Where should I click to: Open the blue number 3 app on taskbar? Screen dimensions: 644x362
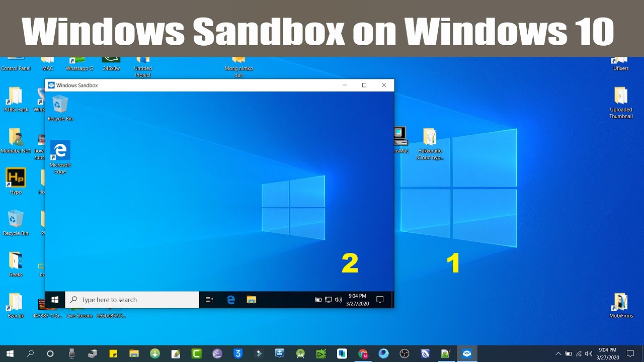coord(238,353)
